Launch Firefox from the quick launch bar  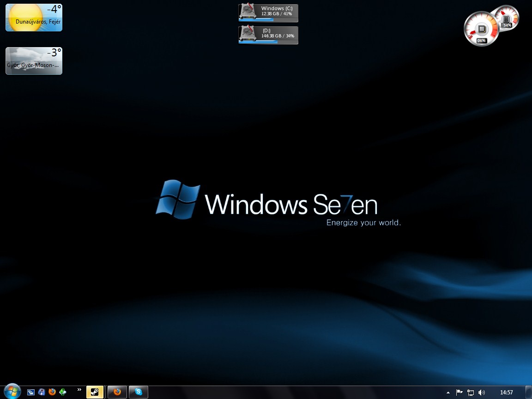[x=52, y=392]
